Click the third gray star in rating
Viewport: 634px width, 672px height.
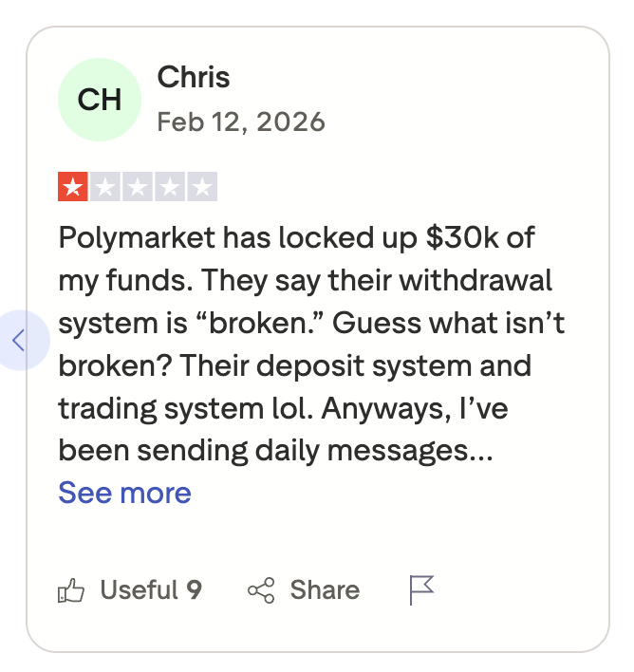[x=138, y=187]
